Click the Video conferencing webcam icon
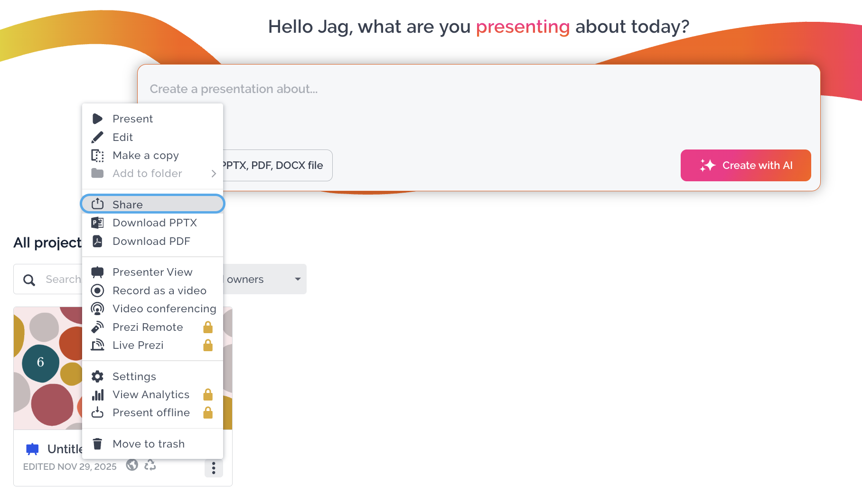Viewport: 862px width, 504px height. [97, 309]
